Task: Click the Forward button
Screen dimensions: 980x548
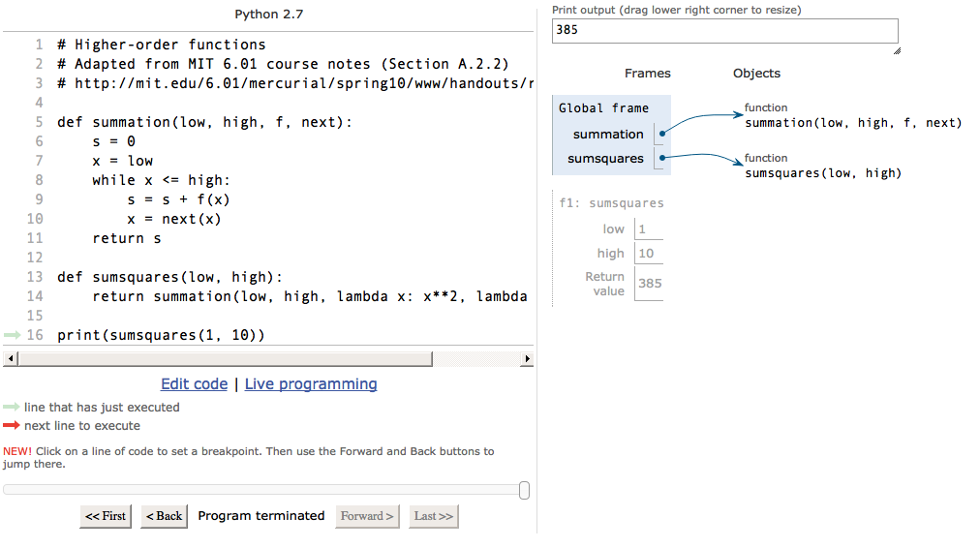Action: coord(367,516)
